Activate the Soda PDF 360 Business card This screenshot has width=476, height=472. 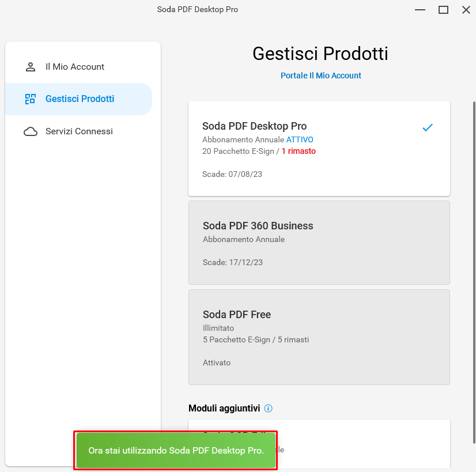pos(319,243)
